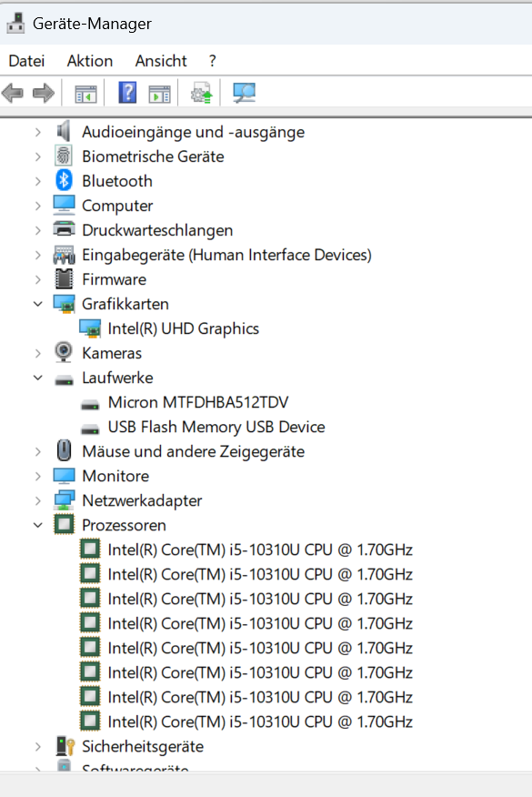Click the show/hide action pane icon
The height and width of the screenshot is (797, 532).
click(159, 94)
